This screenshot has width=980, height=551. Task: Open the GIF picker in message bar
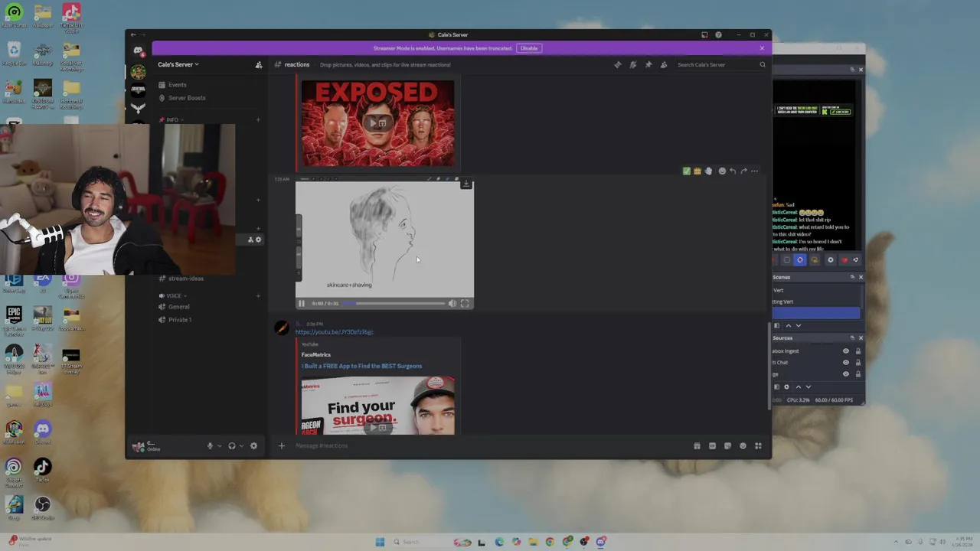point(712,446)
